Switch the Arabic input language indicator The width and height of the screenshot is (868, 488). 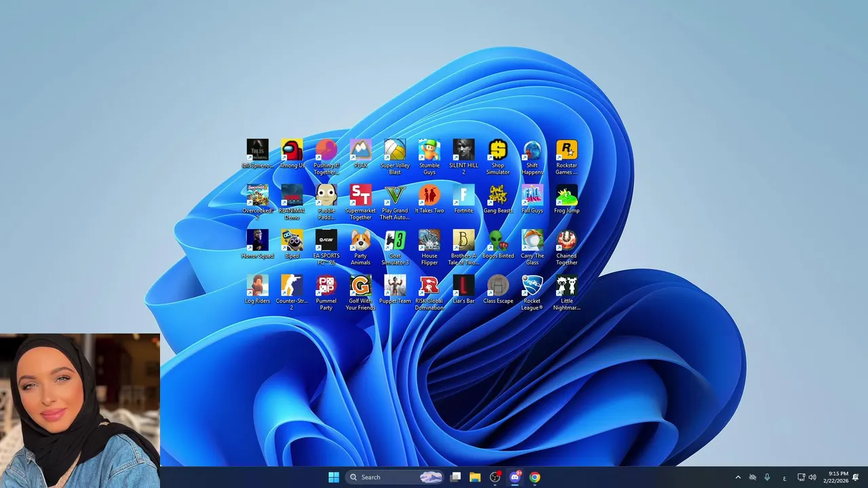click(x=785, y=478)
